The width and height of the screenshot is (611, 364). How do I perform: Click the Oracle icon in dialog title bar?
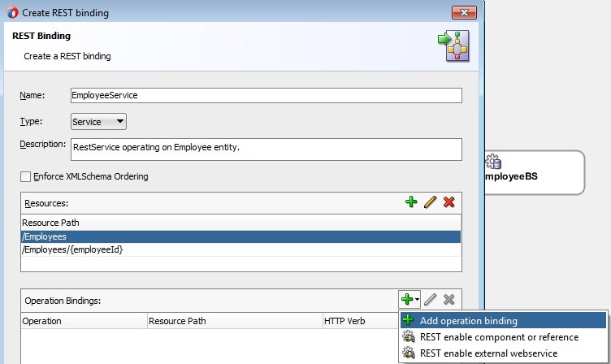(12, 13)
